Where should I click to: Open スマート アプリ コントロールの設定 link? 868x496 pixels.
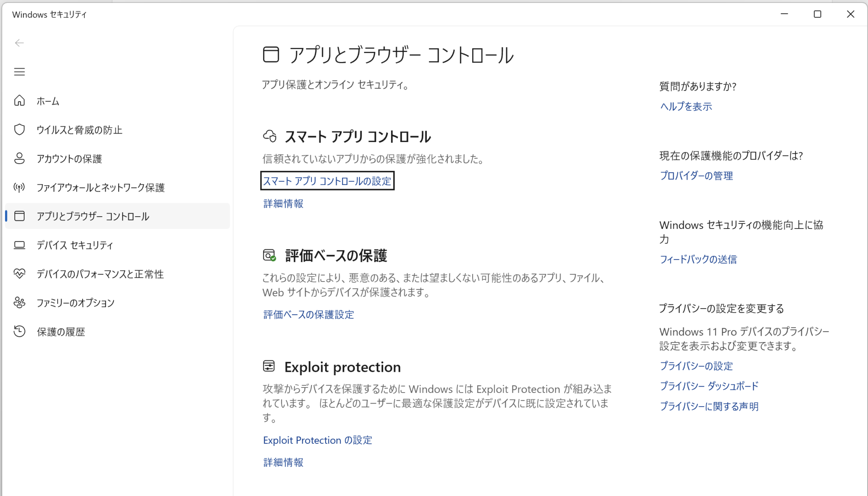[x=327, y=181]
